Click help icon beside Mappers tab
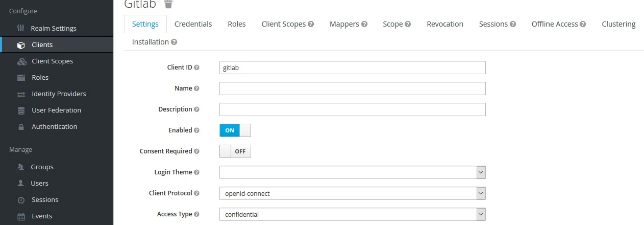 (x=364, y=24)
